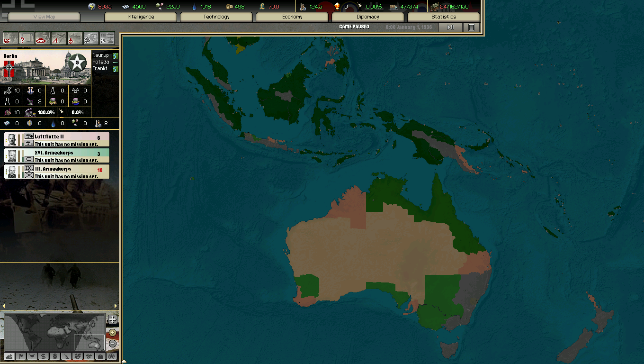Go to adjacent province Potsda
644x364 pixels.
click(100, 62)
